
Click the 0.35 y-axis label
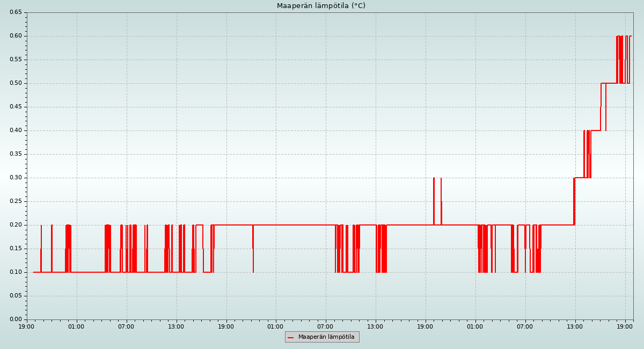pyautogui.click(x=15, y=154)
